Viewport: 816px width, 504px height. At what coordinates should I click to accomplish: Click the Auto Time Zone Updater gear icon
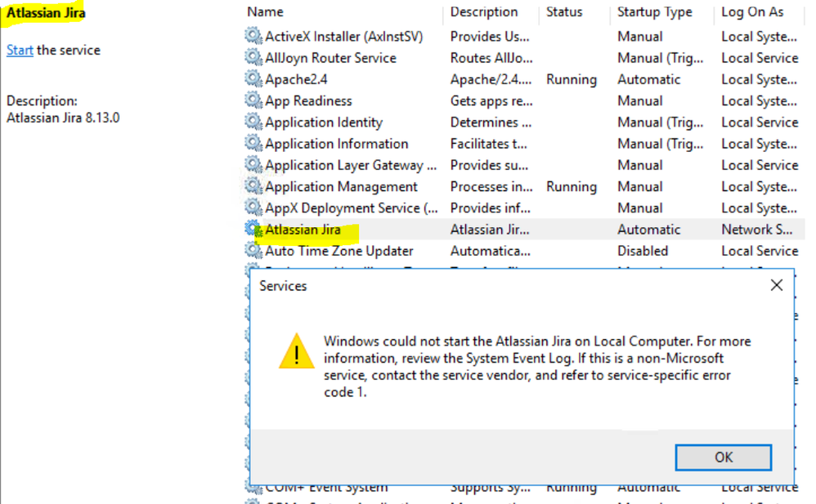(253, 251)
